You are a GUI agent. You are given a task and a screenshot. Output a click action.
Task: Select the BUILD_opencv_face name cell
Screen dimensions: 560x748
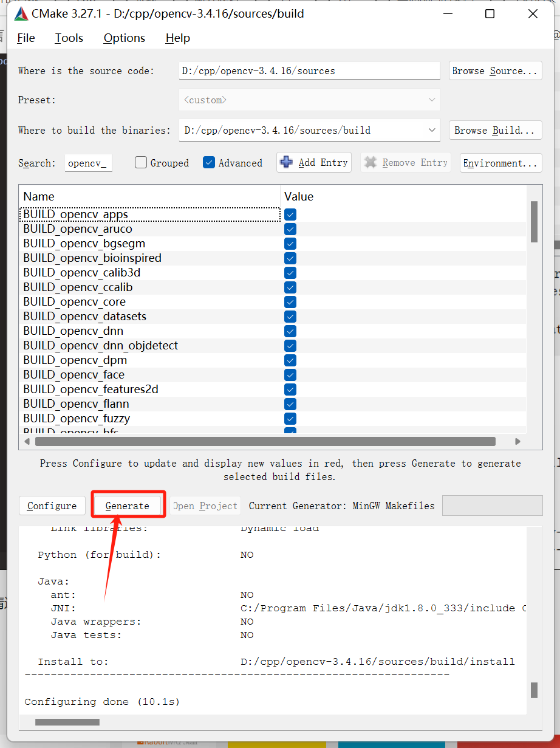coord(150,375)
